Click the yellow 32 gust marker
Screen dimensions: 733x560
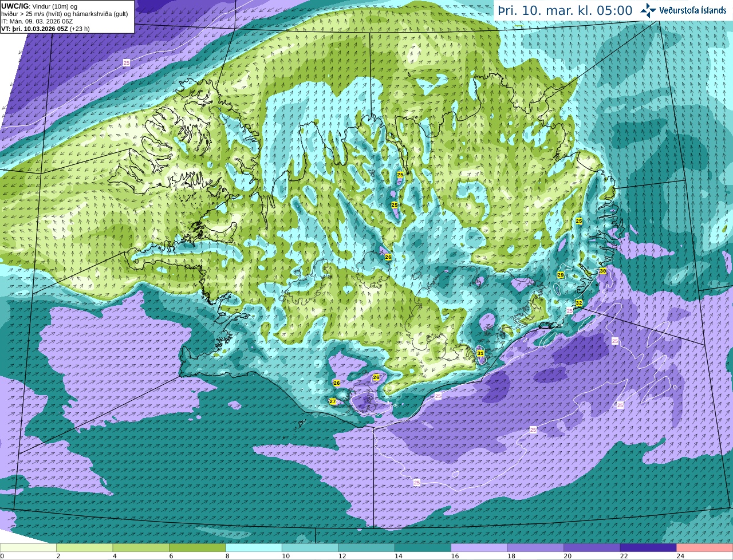579,303
